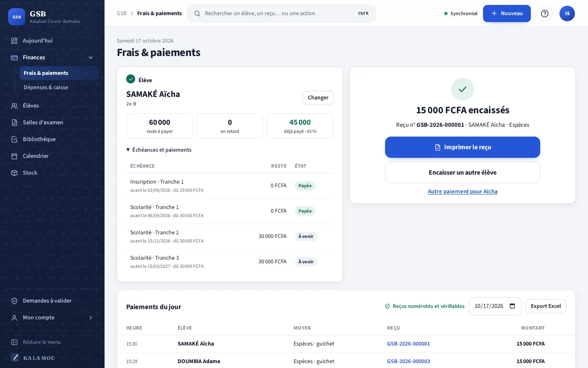Open Élèves section in sidebar
Image resolution: width=588 pixels, height=368 pixels.
52,105
